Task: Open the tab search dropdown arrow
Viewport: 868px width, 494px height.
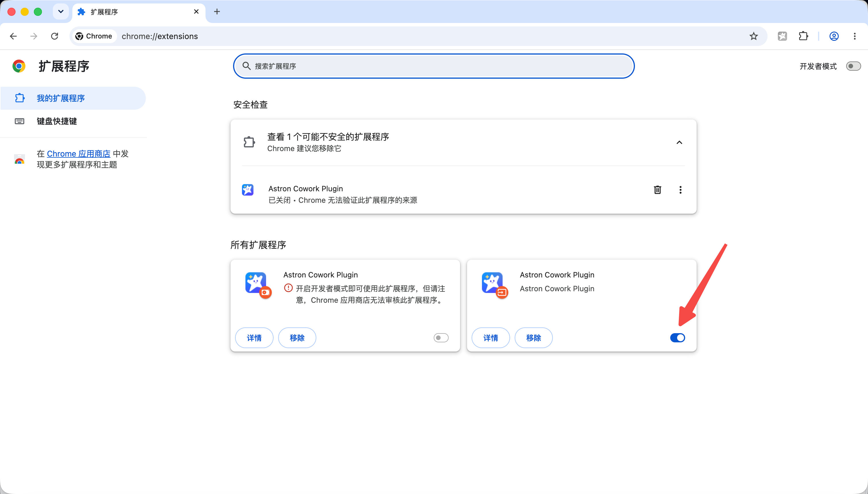Action: click(61, 11)
